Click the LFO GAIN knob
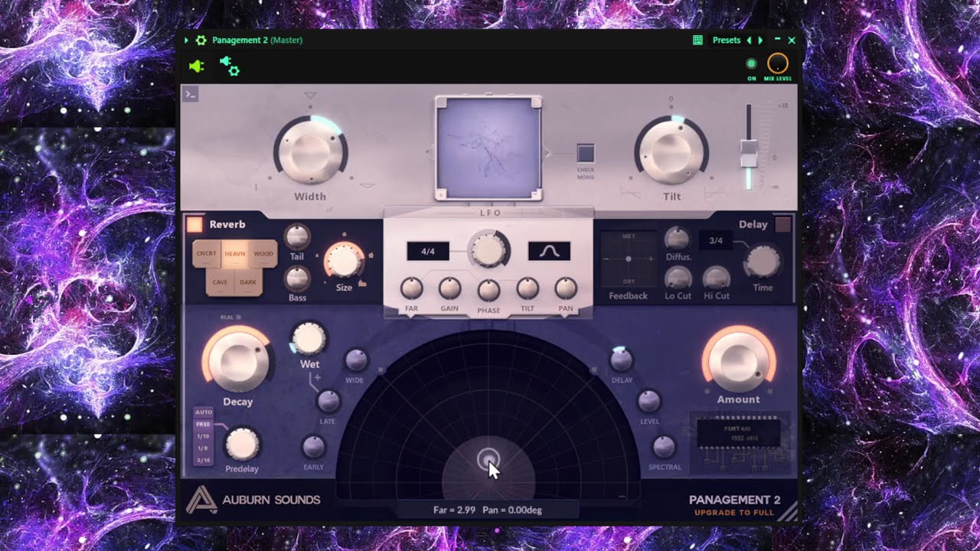980x551 pixels. coord(449,289)
